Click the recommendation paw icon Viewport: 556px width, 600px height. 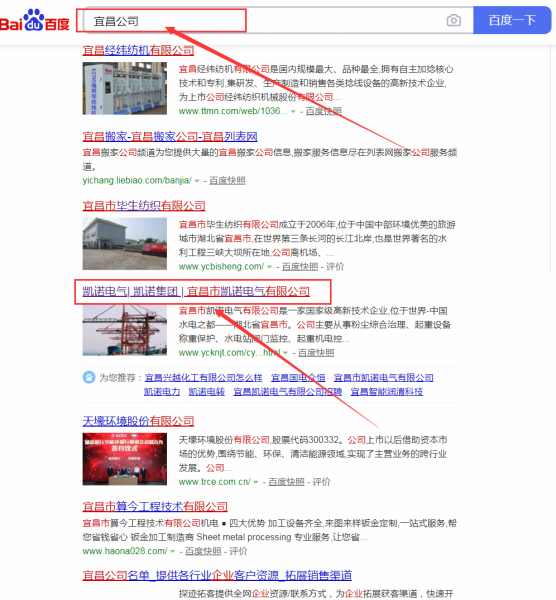pos(89,377)
